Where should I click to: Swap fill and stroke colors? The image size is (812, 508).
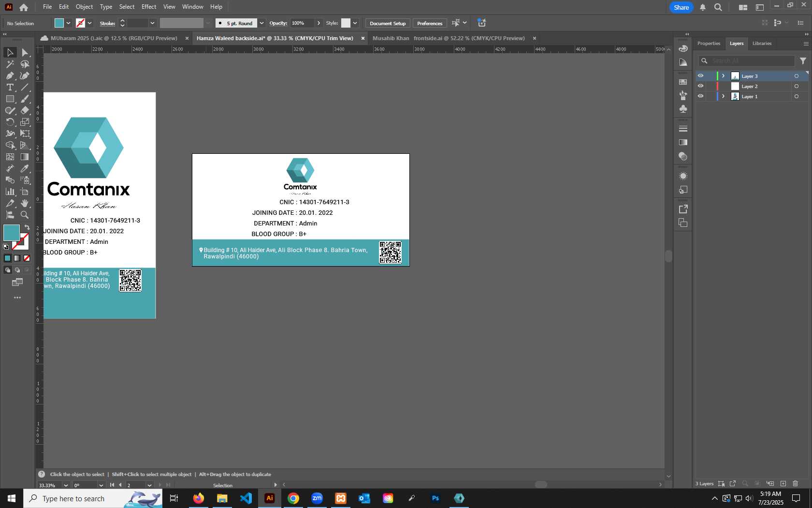coord(27,227)
